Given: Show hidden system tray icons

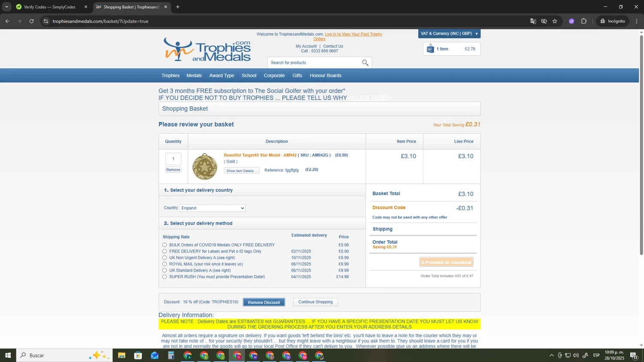Looking at the screenshot, I should click(552, 355).
